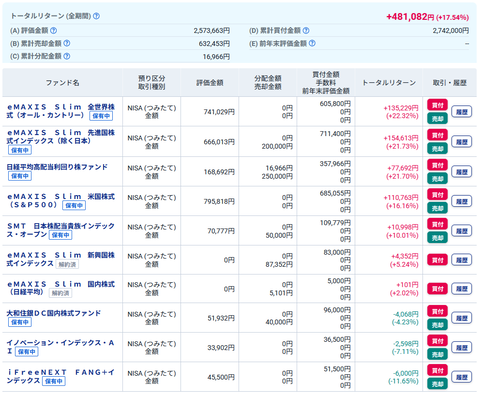This screenshot has width=480, height=397.
Task: Open eMAXIS Slim 国内株式(日経平均) fund link
Action: (x=61, y=288)
